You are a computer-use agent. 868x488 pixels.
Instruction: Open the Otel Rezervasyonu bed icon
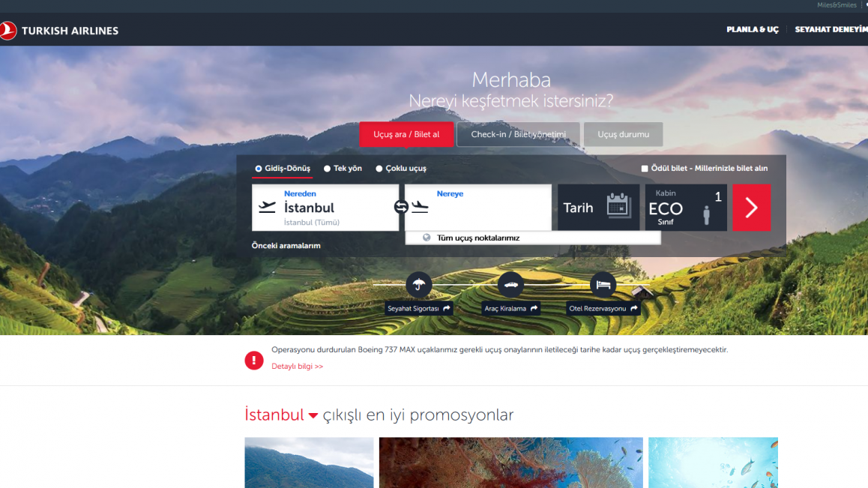click(x=603, y=285)
